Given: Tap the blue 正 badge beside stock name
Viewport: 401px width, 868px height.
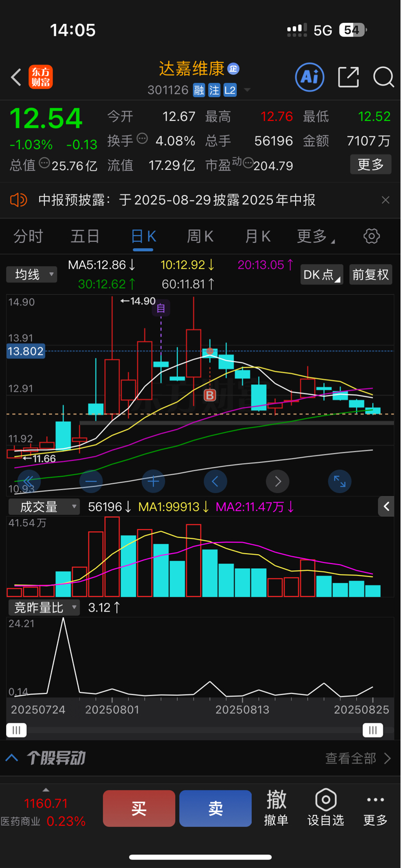Looking at the screenshot, I should coord(233,69).
